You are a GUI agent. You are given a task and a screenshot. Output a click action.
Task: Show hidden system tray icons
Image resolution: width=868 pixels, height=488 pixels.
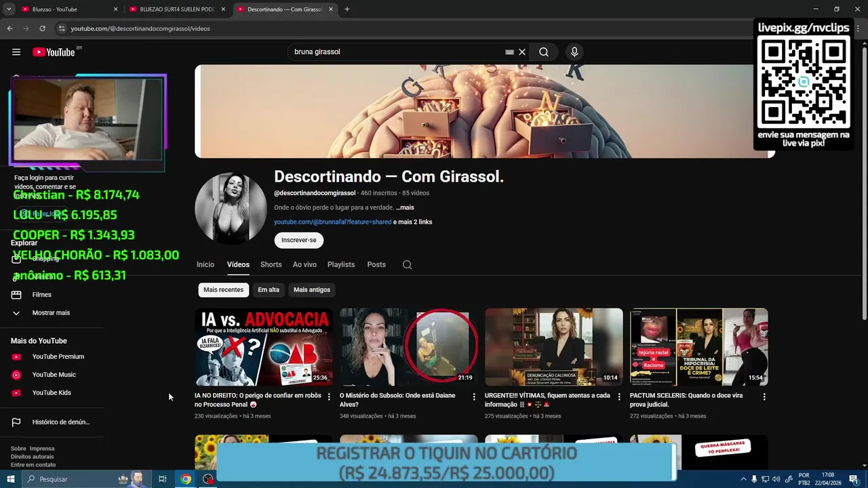[743, 479]
